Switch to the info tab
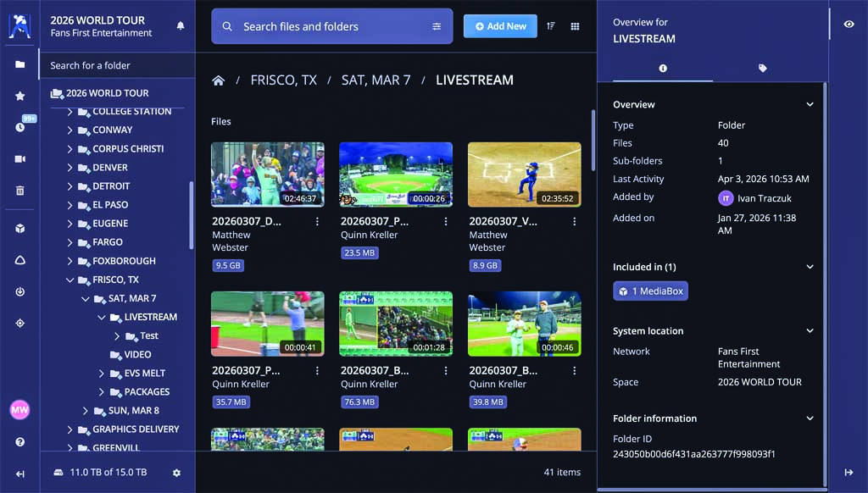This screenshot has width=868, height=493. pos(663,68)
